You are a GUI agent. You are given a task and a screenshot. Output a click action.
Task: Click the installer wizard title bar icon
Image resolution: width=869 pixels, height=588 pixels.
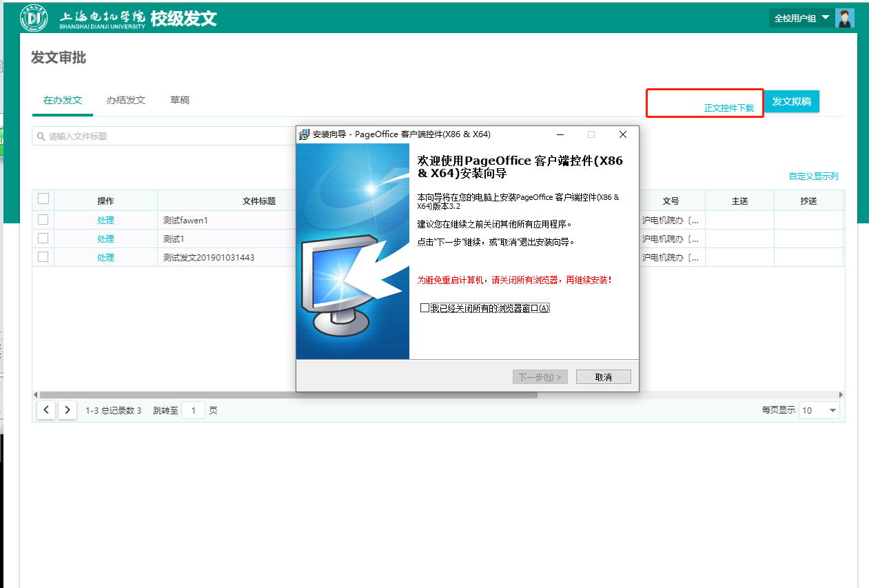pos(304,134)
